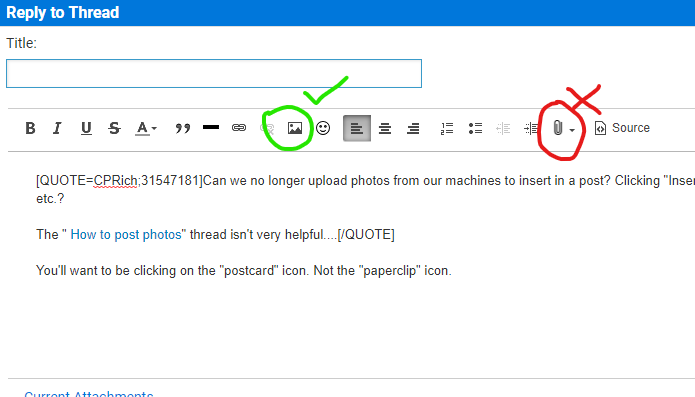Click the increase indent icon

(x=531, y=128)
